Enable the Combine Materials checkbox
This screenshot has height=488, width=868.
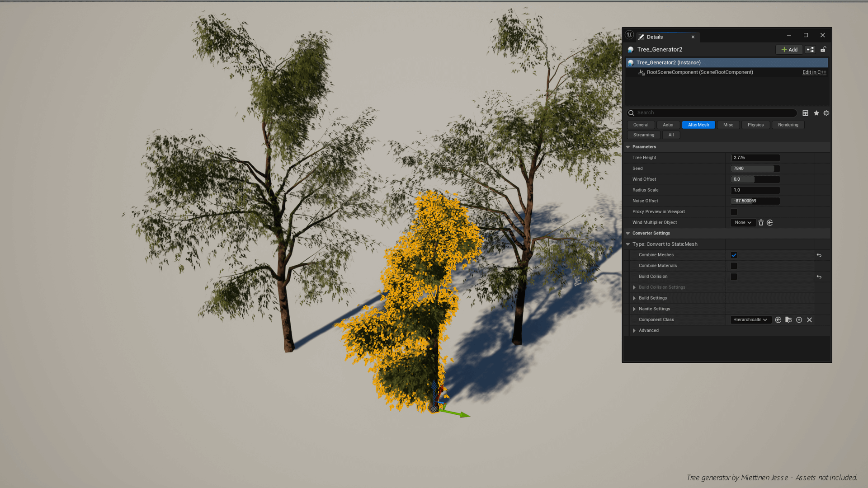(x=734, y=265)
